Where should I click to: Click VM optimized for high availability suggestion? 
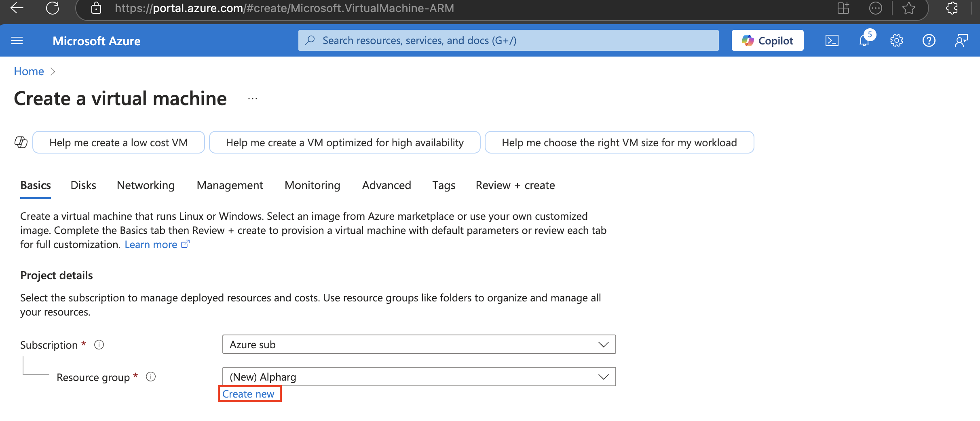click(x=344, y=142)
